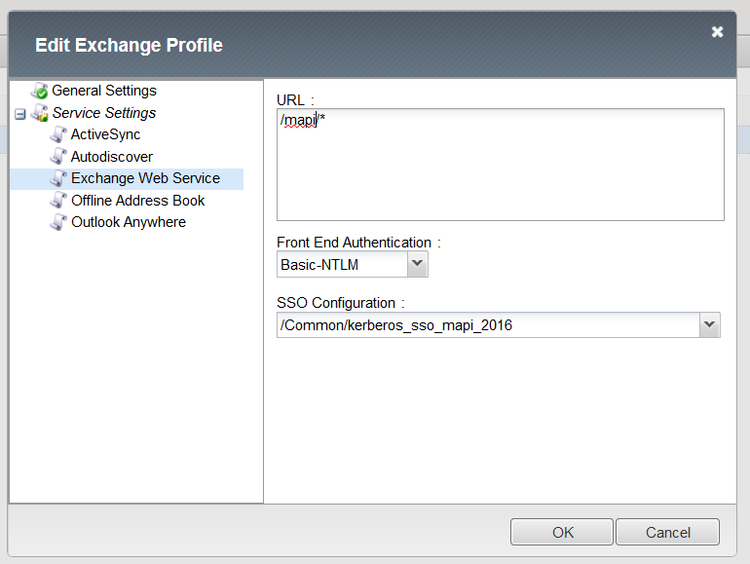Click the Exchange Web Service icon
The width and height of the screenshot is (750, 564).
coord(59,179)
